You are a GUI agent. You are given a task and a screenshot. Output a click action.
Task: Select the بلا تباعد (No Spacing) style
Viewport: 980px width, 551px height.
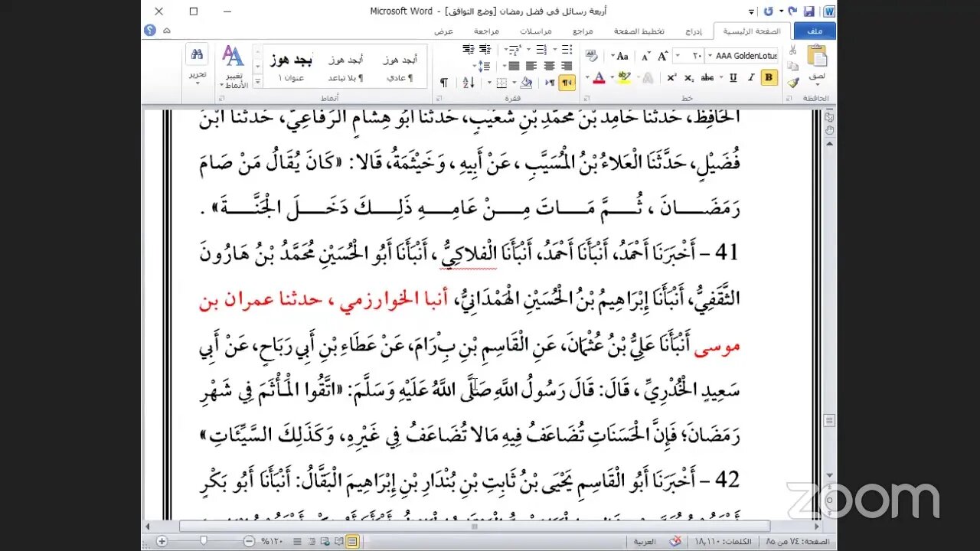pyautogui.click(x=346, y=68)
